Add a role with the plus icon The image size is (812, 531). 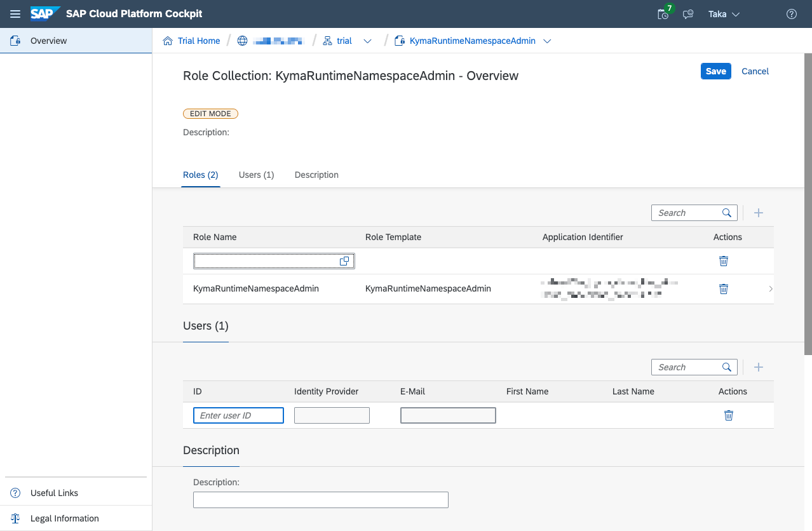click(x=758, y=213)
